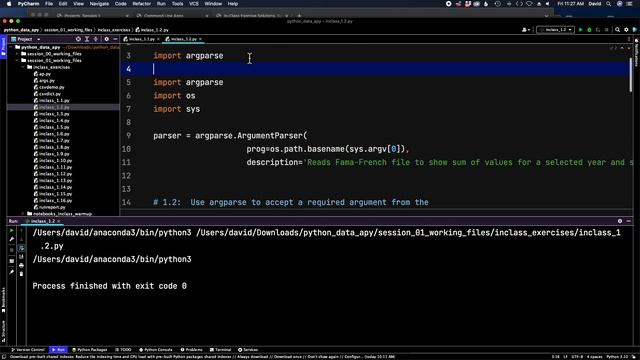The height and width of the screenshot is (360, 640).
Task: Open the Tools menu
Action: 177,4
